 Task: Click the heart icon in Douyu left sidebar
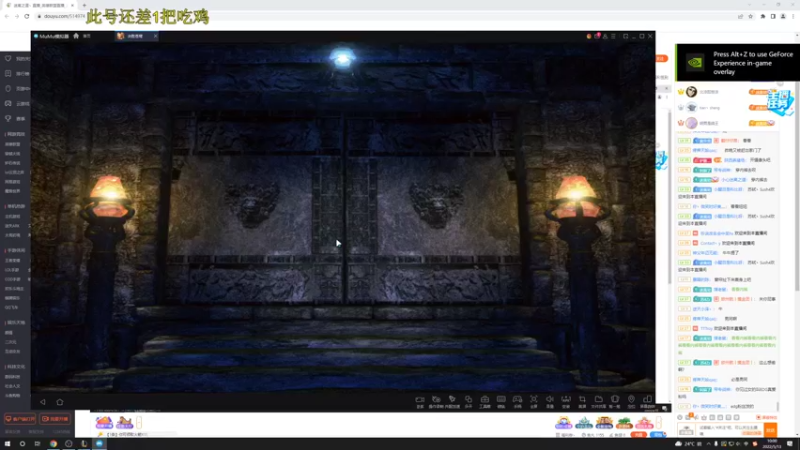8,59
